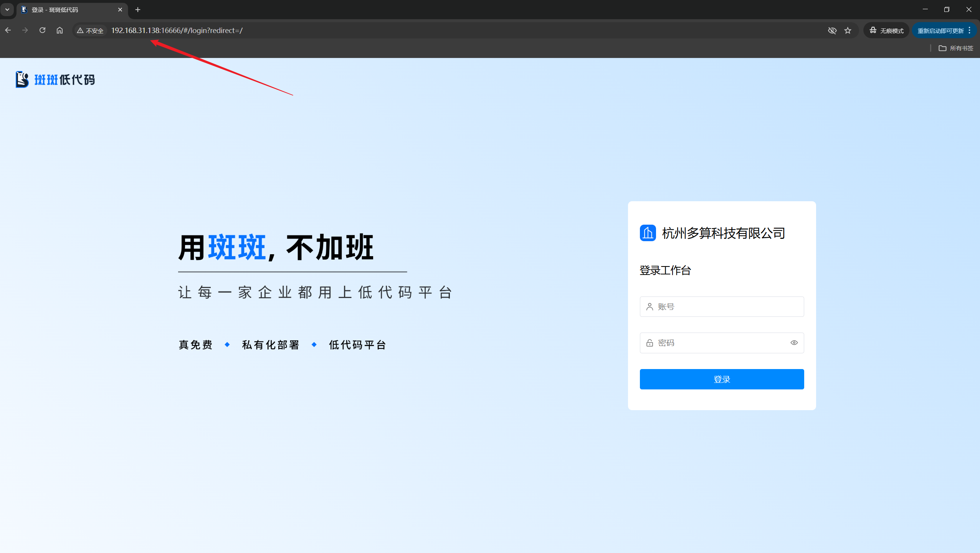The height and width of the screenshot is (553, 980).
Task: Bookmark this page with the star icon
Action: pos(848,30)
